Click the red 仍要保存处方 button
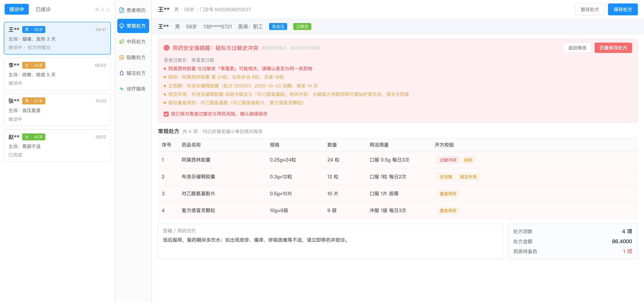 tap(613, 48)
